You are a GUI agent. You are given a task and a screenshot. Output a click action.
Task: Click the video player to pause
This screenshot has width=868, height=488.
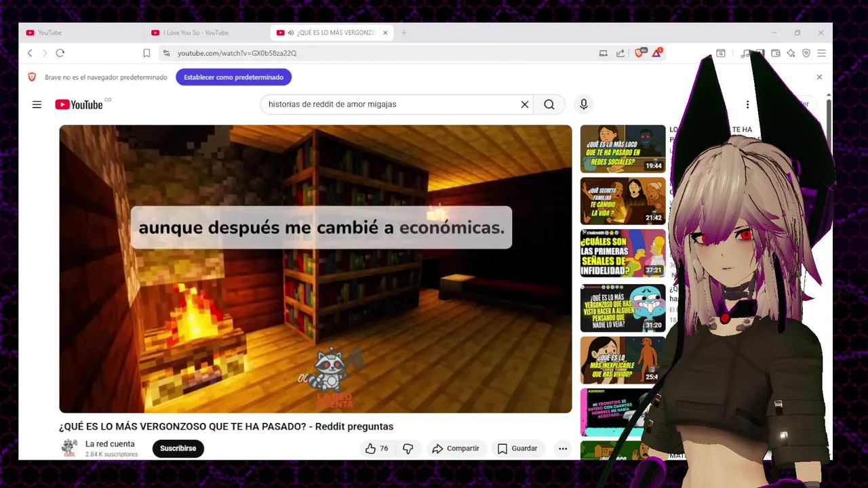[315, 269]
